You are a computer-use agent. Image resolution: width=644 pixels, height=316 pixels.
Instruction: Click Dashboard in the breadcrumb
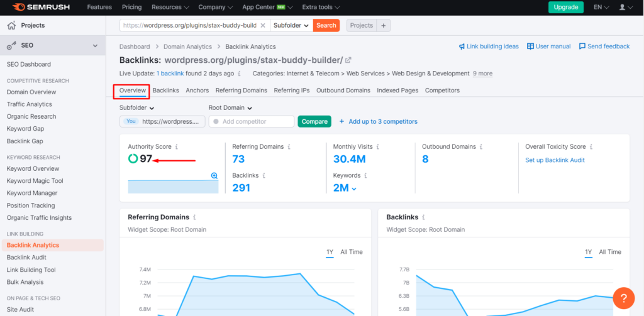[x=135, y=46]
